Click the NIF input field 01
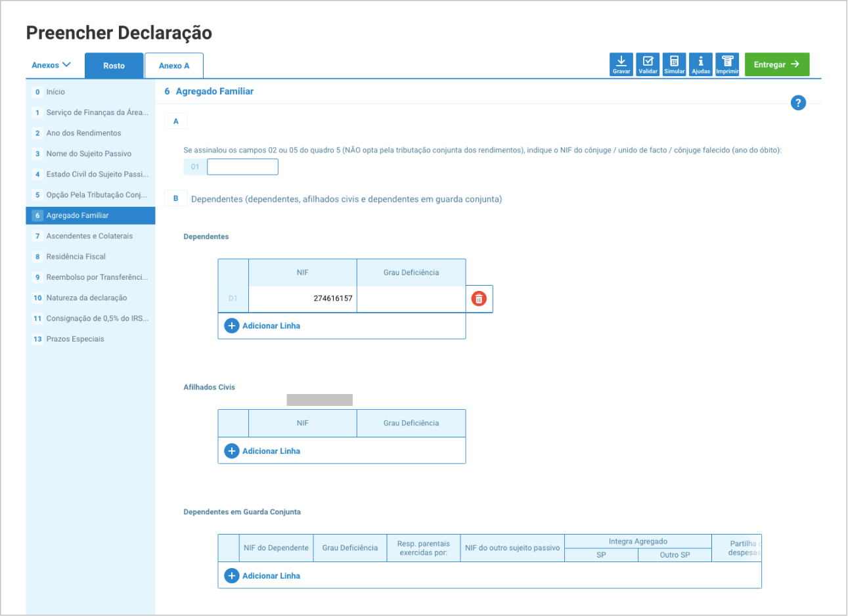This screenshot has height=616, width=848. coord(242,167)
